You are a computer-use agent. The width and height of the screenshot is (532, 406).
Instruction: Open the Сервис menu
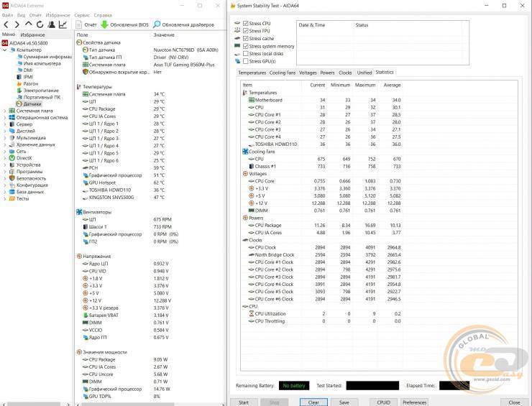(82, 15)
